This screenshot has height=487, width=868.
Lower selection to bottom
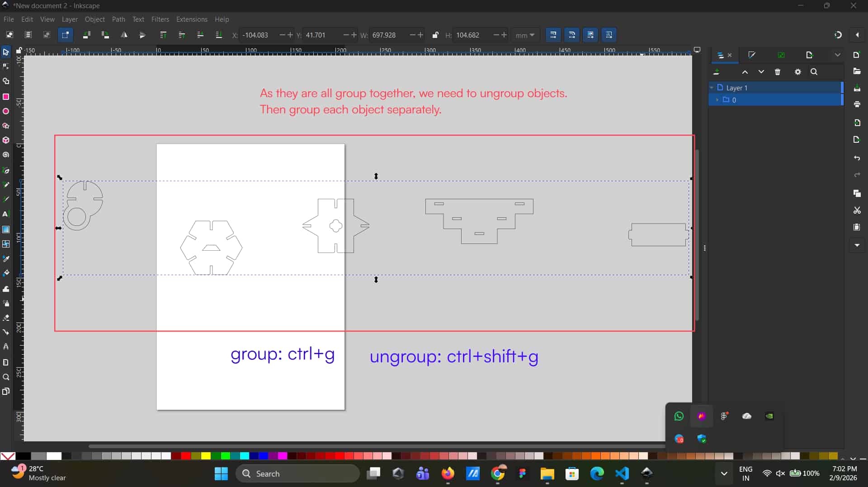click(x=219, y=35)
